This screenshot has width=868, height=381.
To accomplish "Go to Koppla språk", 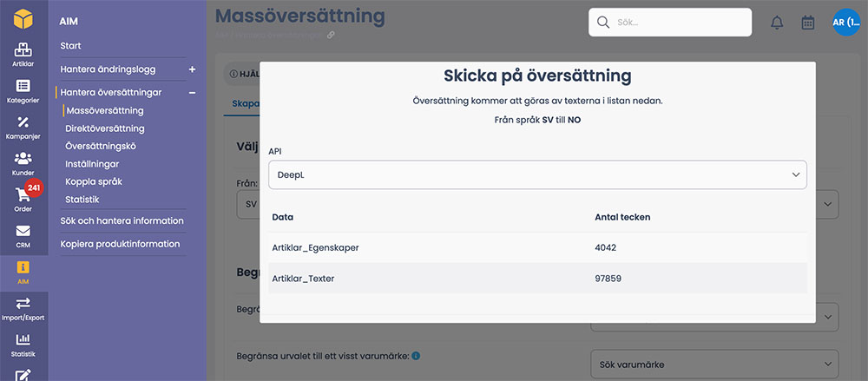I will click(x=95, y=181).
